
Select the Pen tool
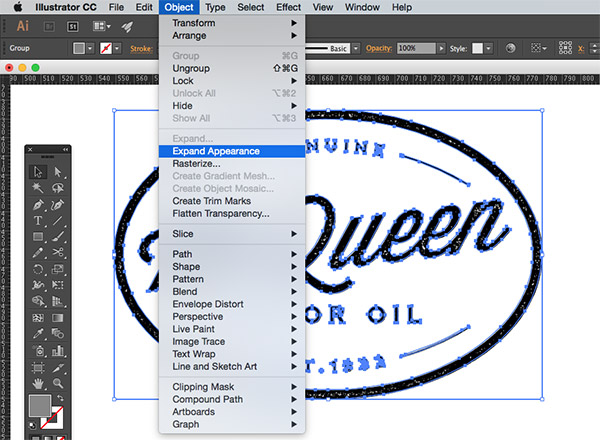(38, 205)
